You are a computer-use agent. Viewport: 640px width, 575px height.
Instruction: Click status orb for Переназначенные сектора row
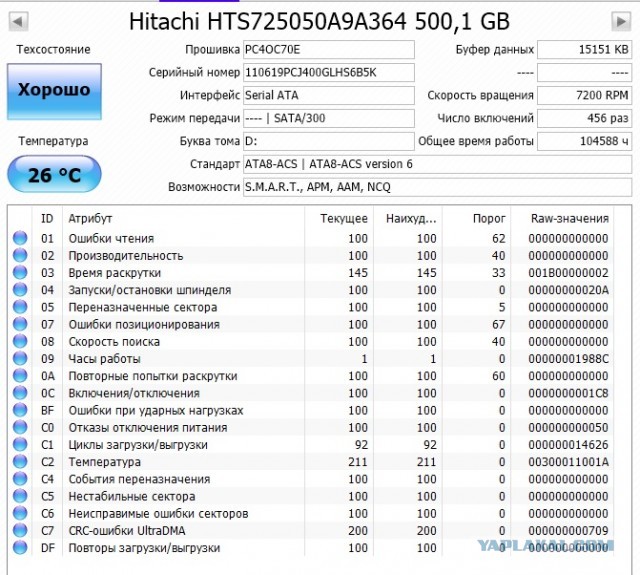20,307
